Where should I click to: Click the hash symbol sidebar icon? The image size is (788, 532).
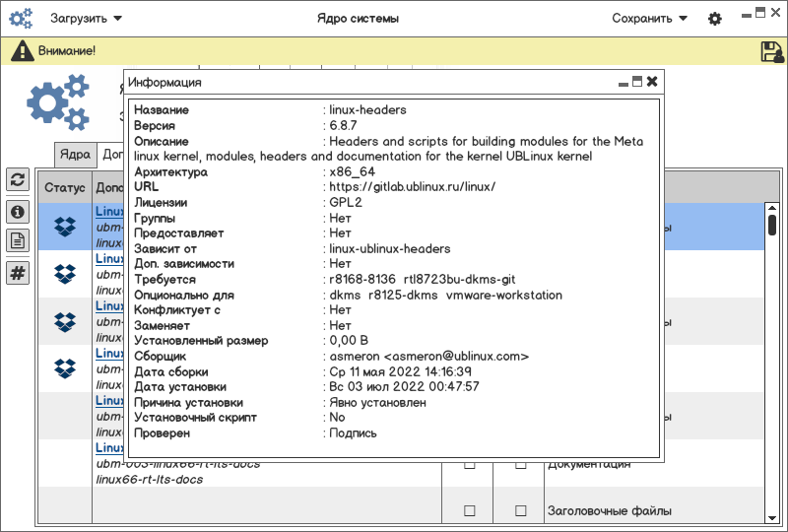click(x=18, y=273)
